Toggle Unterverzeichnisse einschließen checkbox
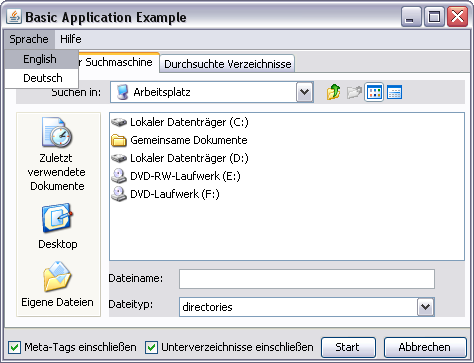The width and height of the screenshot is (474, 363). [151, 347]
